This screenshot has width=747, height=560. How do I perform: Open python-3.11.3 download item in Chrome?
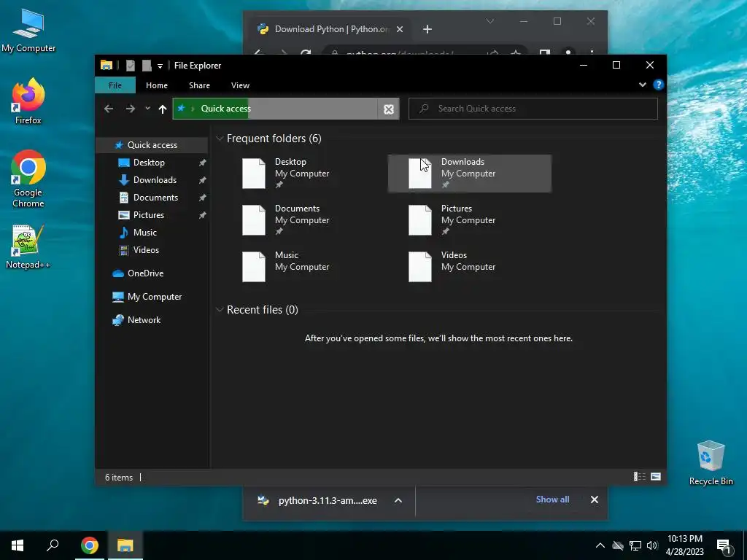(x=317, y=500)
